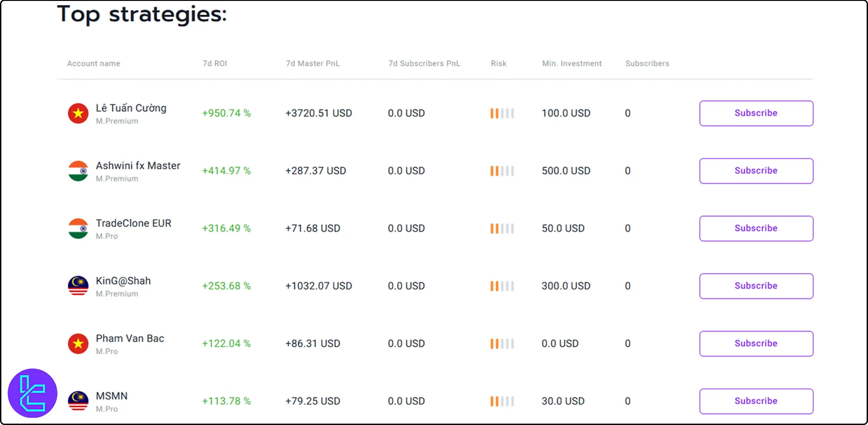Click India flag icon beside Ashwini fx Master
This screenshot has width=868, height=425.
pyautogui.click(x=78, y=171)
